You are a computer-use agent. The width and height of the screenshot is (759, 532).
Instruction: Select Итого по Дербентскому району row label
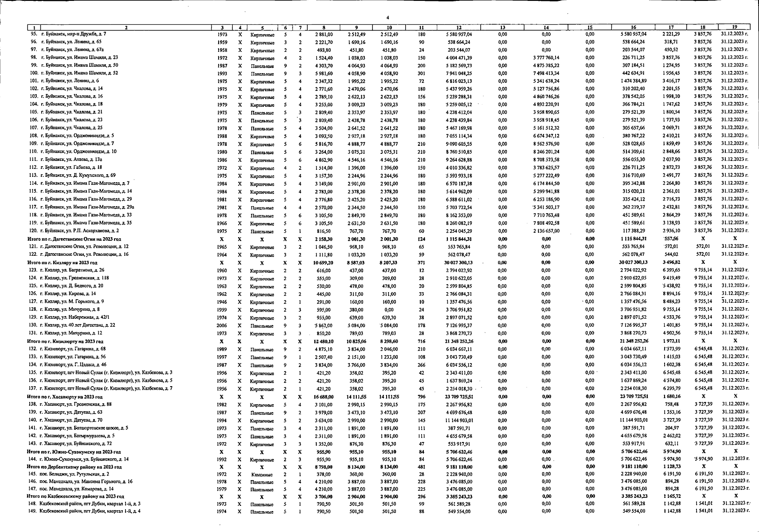click(74, 467)
